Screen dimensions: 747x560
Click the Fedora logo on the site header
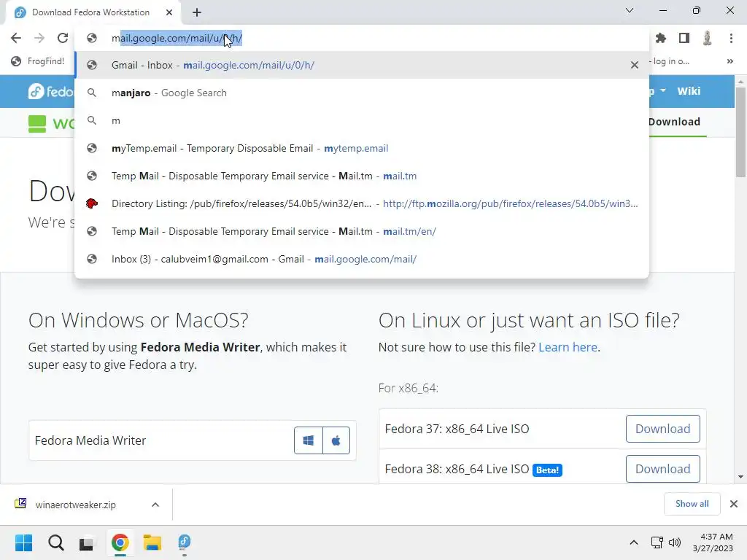50,91
